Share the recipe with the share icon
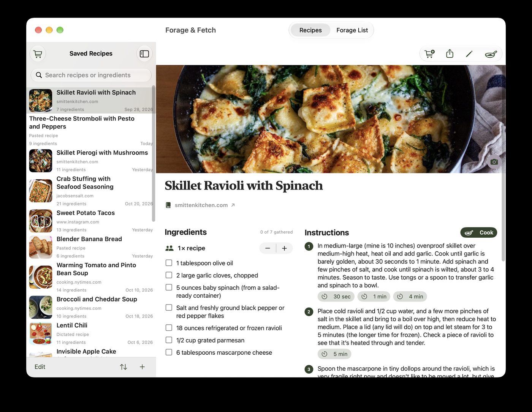Screen dimensions: 532x412 450,54
